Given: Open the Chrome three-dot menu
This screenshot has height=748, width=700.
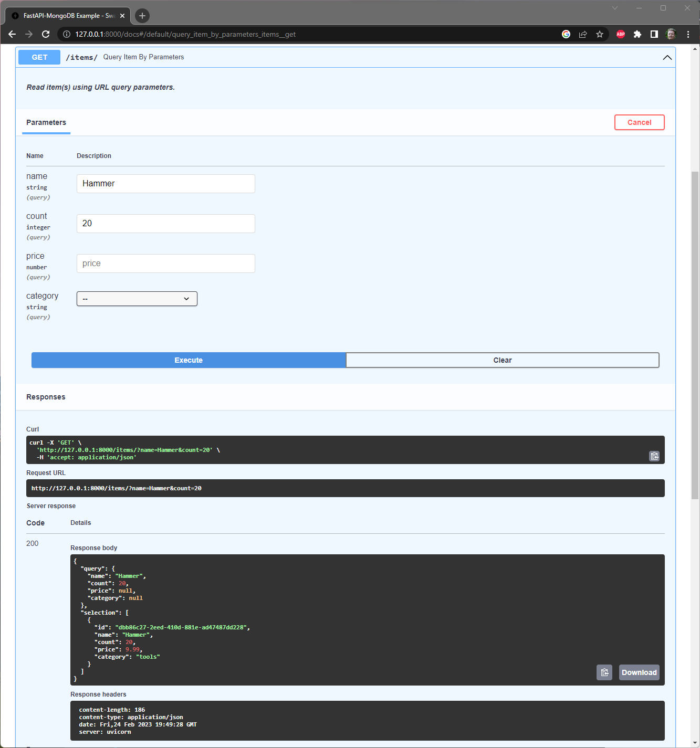Looking at the screenshot, I should 688,34.
